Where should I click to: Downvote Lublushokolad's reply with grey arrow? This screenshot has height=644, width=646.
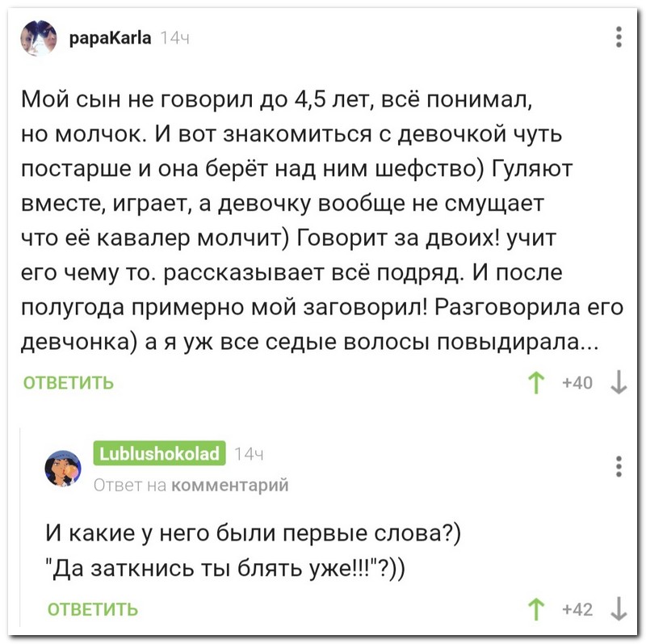tap(619, 609)
